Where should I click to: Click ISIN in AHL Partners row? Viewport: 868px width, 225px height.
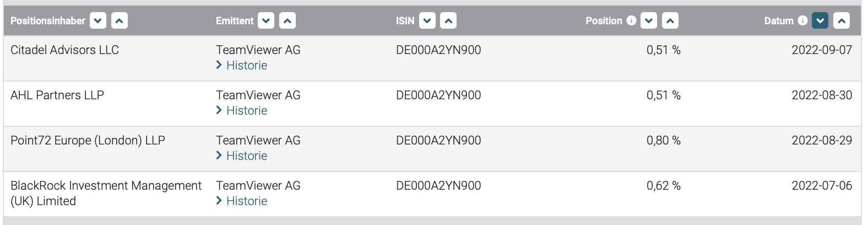(x=438, y=95)
